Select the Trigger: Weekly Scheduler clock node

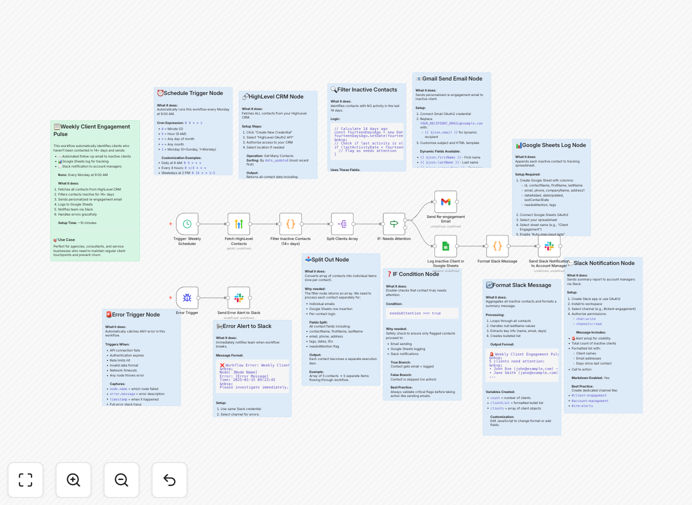coord(187,224)
